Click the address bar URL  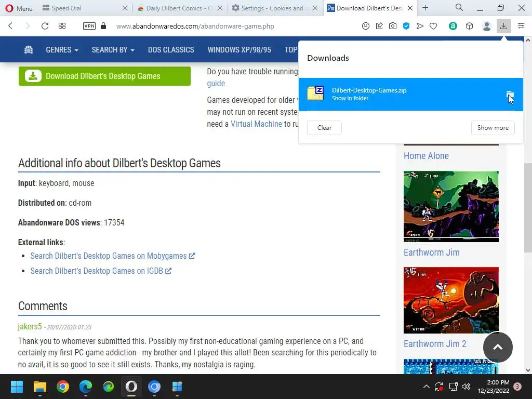click(195, 26)
